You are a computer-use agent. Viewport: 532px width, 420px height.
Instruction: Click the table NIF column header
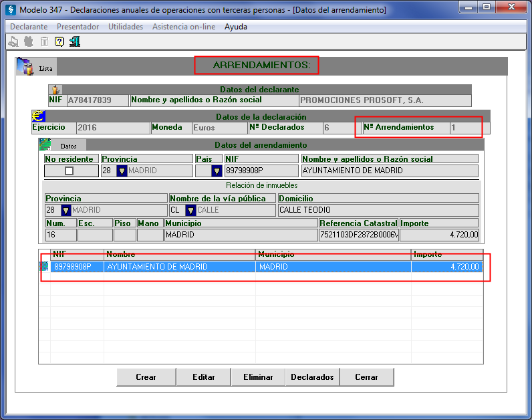click(x=77, y=255)
